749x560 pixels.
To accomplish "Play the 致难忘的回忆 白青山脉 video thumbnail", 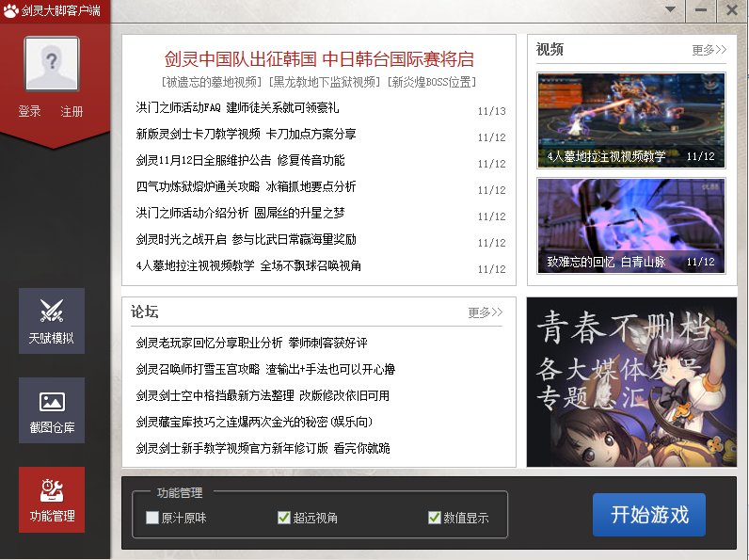I will tap(631, 226).
